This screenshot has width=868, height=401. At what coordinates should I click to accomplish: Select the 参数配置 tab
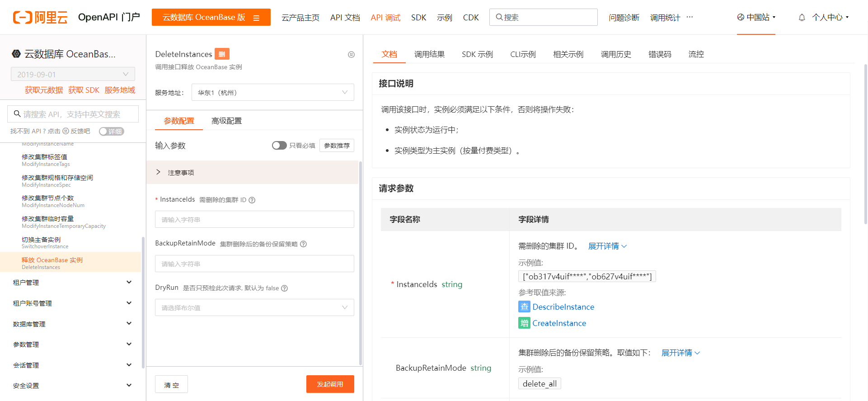[x=179, y=121]
